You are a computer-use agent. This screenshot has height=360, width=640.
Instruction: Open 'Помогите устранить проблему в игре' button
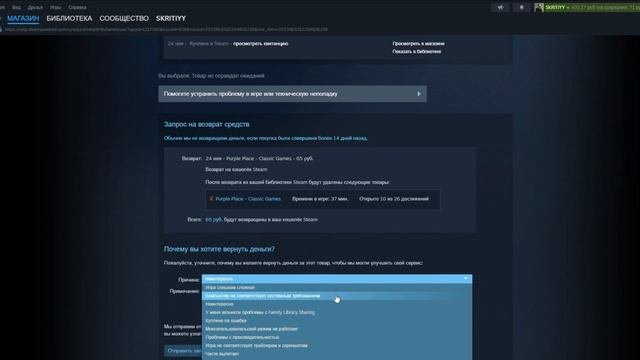[292, 94]
